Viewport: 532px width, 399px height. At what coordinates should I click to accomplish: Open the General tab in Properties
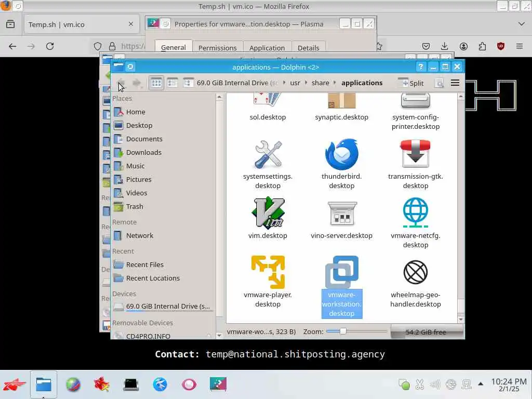[x=174, y=47]
